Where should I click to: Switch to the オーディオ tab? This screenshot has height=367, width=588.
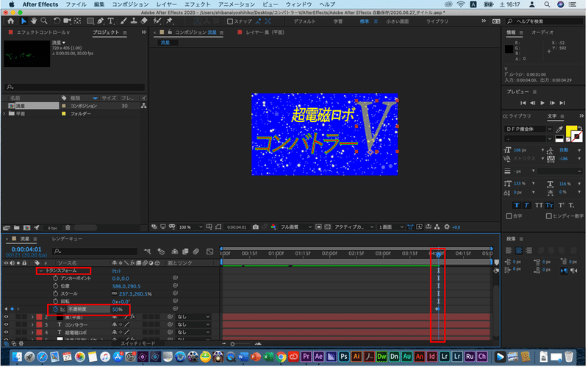pyautogui.click(x=542, y=32)
